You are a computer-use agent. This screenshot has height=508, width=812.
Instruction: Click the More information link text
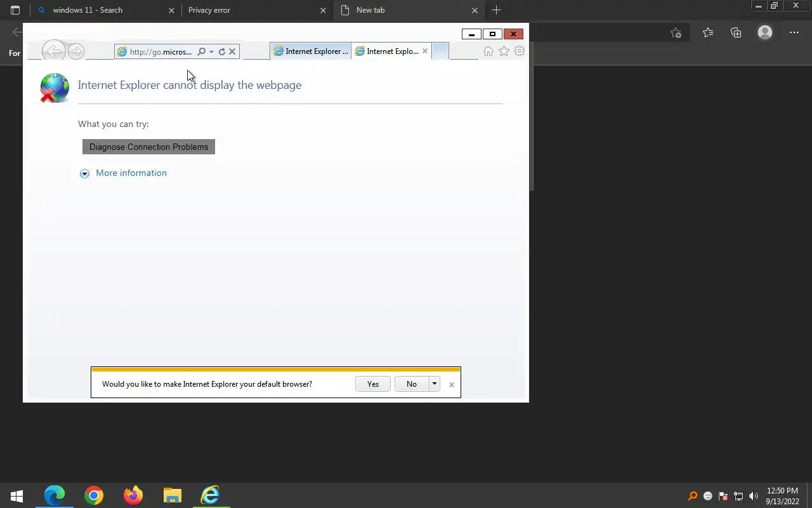(131, 173)
